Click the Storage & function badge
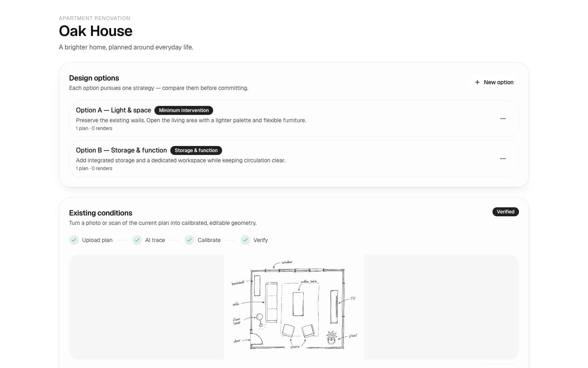The height and width of the screenshot is (368, 588). pyautogui.click(x=196, y=150)
